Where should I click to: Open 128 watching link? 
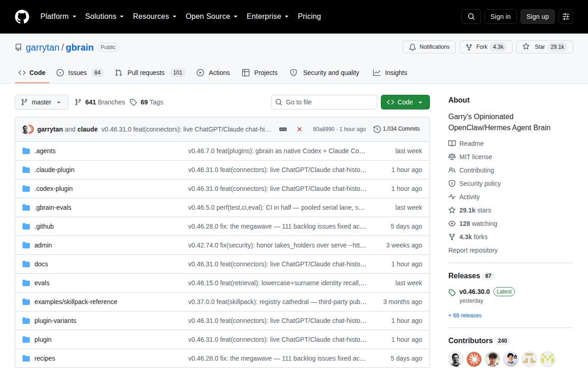(473, 224)
